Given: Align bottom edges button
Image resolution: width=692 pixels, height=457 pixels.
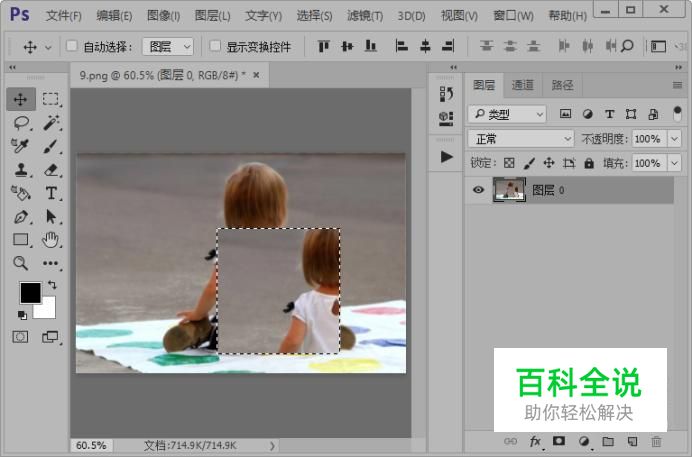Looking at the screenshot, I should [371, 46].
